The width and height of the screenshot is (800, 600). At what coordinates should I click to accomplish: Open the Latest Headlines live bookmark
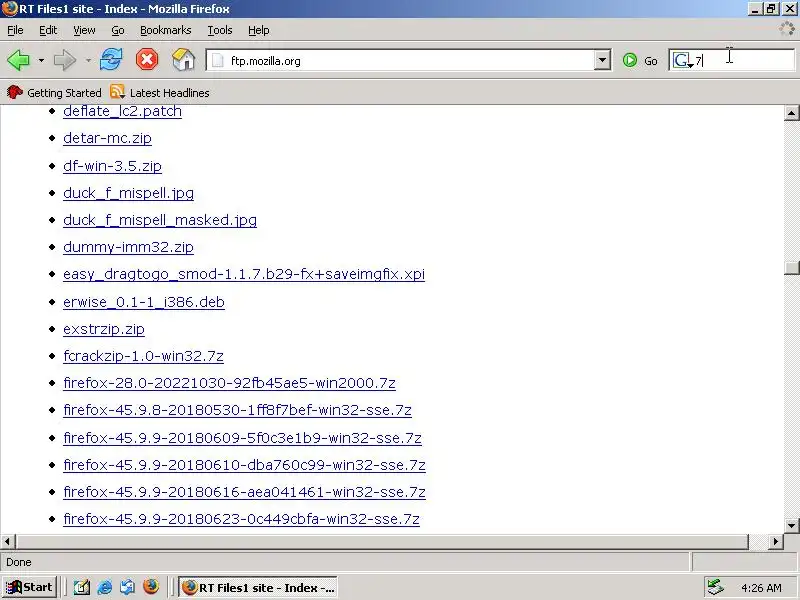tap(160, 93)
